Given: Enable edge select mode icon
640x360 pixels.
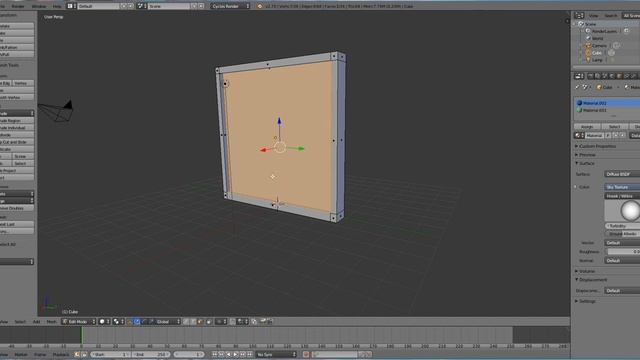Looking at the screenshot, I should (193, 322).
